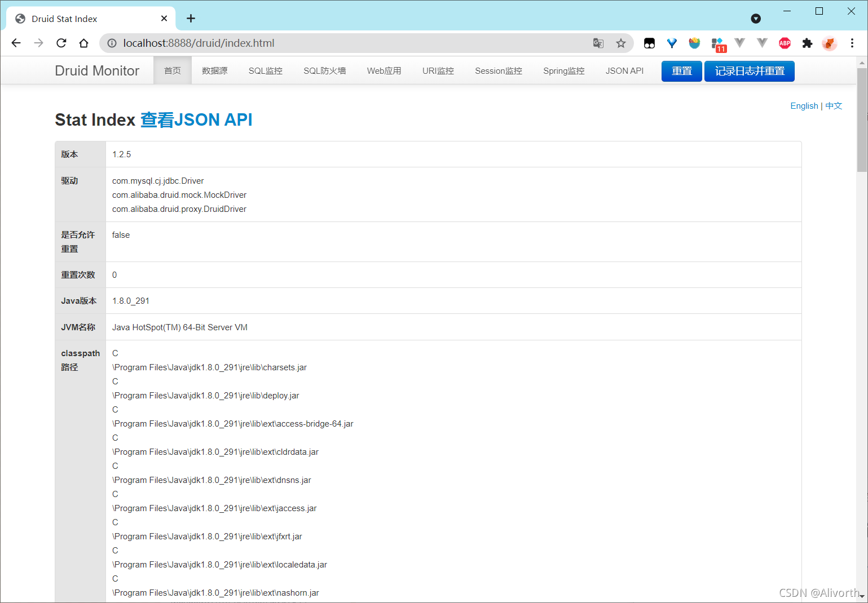Switch language to English

click(804, 105)
